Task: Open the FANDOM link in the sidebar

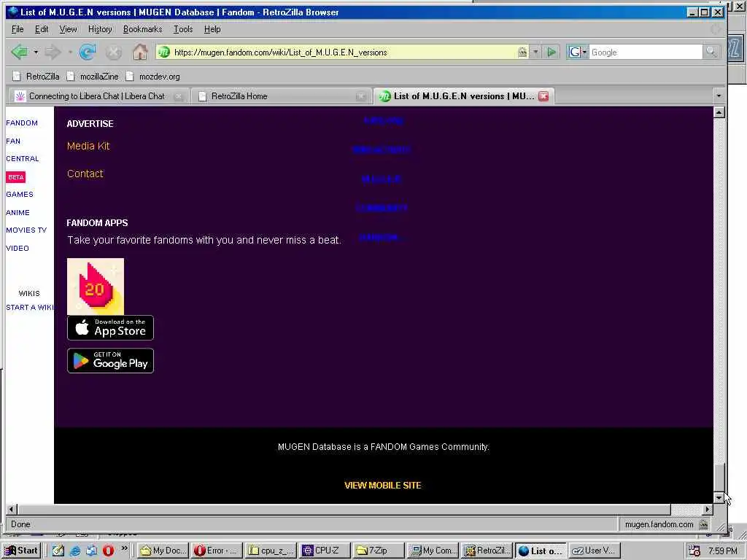Action: pyautogui.click(x=22, y=122)
